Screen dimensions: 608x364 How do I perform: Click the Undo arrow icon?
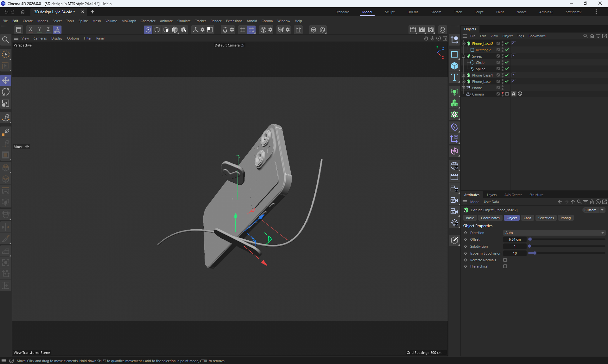tap(6, 12)
